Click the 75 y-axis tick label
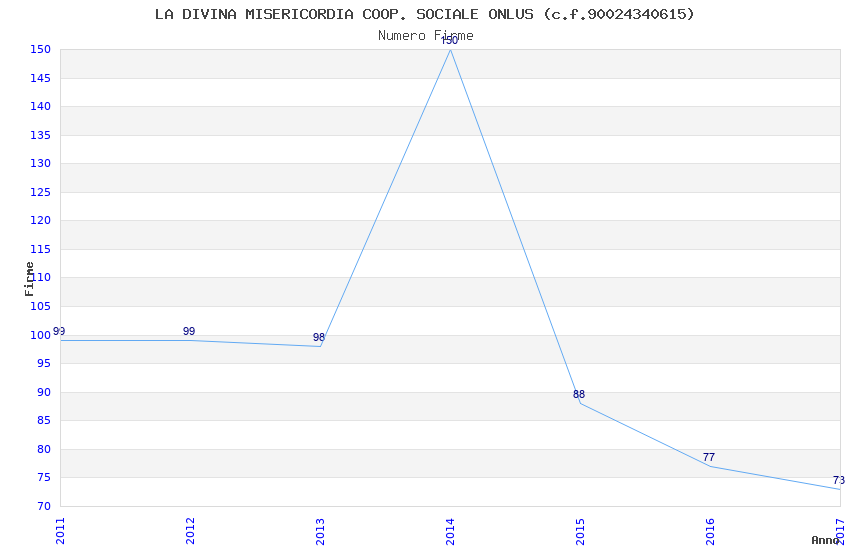The image size is (850, 550). [43, 477]
